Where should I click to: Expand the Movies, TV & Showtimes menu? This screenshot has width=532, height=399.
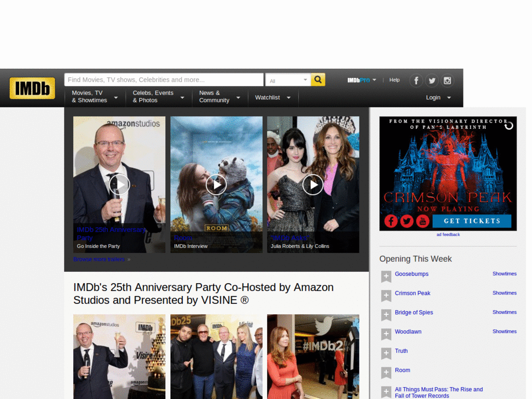tap(95, 97)
